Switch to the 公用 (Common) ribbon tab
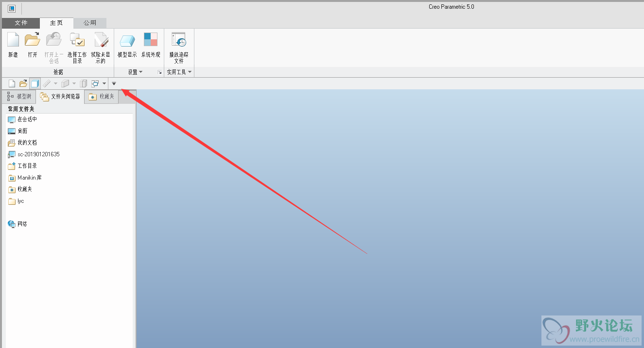 point(90,23)
